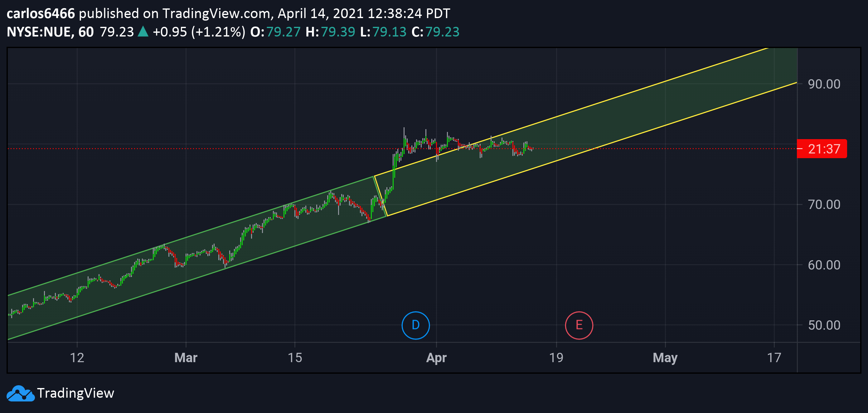Click the +0.95 (+1.21%) change value
The height and width of the screenshot is (413, 868).
point(199,32)
